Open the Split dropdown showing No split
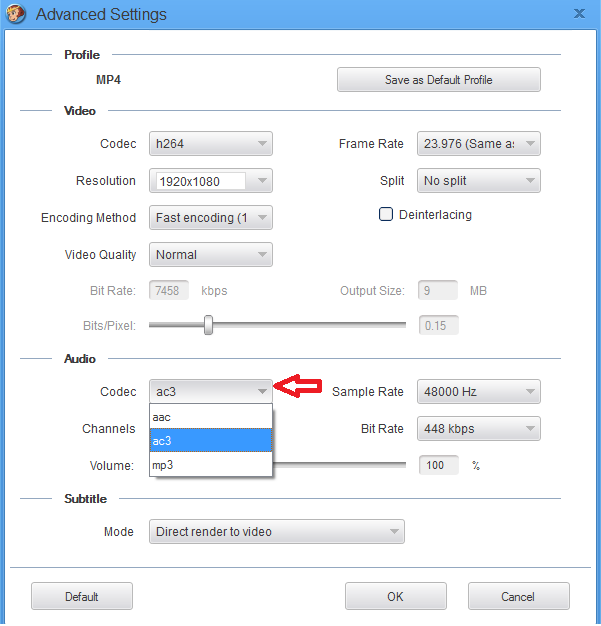Screen dimensions: 601x626 click(x=478, y=180)
